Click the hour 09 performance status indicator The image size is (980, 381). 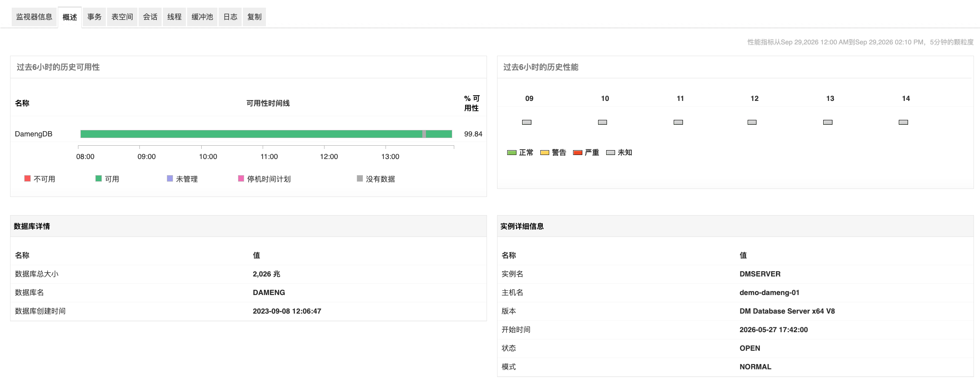coord(527,122)
